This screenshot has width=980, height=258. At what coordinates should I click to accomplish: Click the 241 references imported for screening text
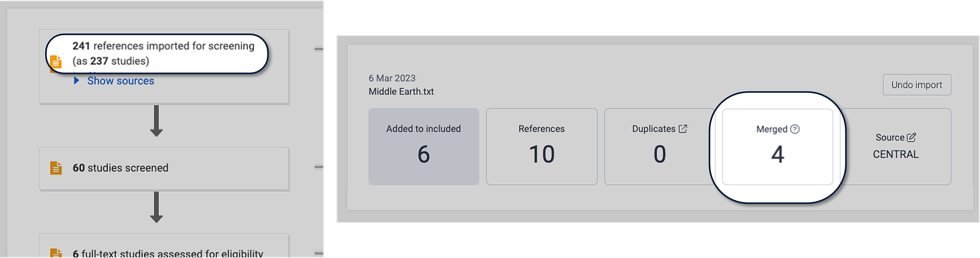pos(163,46)
